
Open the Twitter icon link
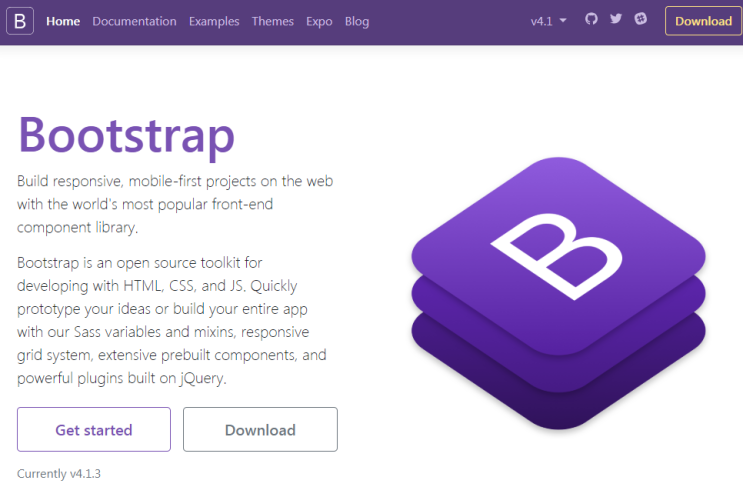click(616, 19)
